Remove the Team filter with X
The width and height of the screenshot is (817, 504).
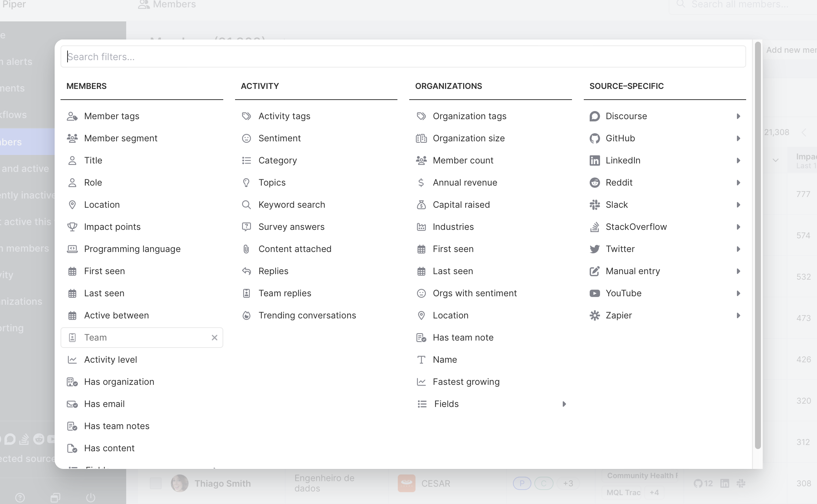[x=214, y=338]
